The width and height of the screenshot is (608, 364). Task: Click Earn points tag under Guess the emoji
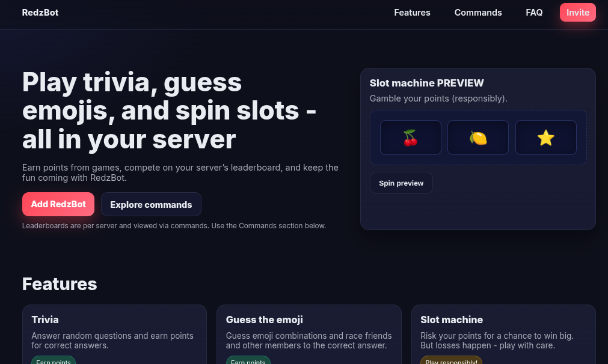pos(248,361)
